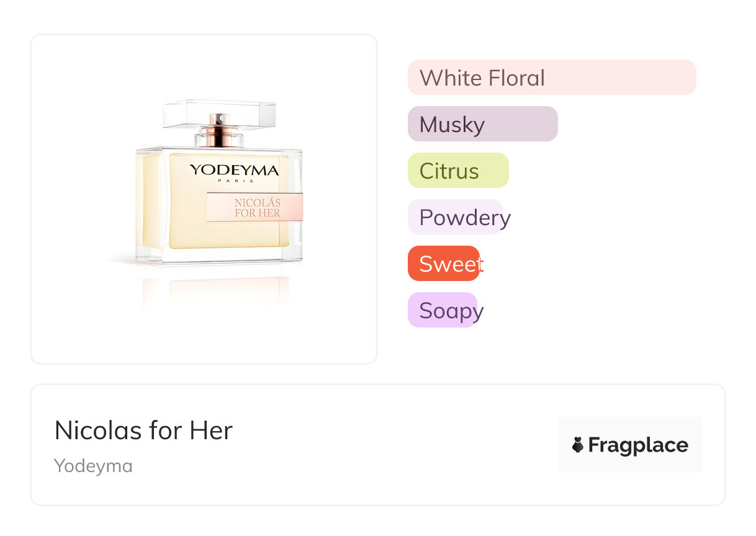Select the White Floral accord bar
Viewport: 756px width, 536px height.
click(x=551, y=78)
